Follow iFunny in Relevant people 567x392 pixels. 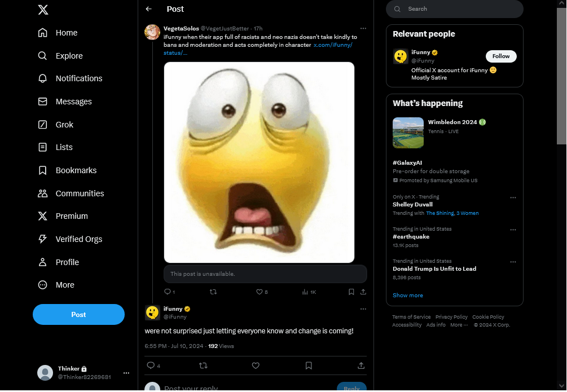(501, 56)
